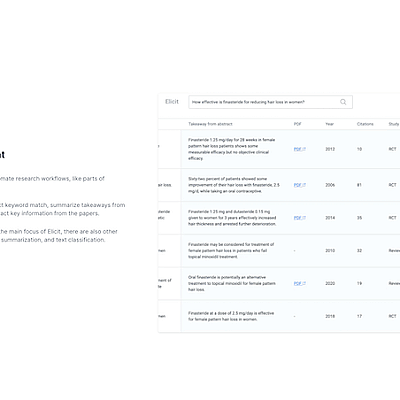Click the Elicit logo

coord(172,102)
